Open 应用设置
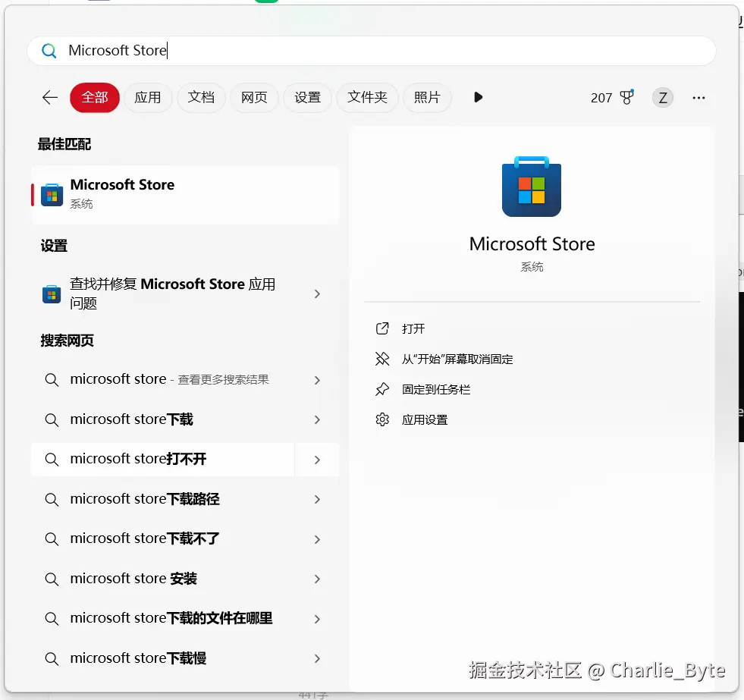Viewport: 744px width, 700px height. (x=424, y=419)
